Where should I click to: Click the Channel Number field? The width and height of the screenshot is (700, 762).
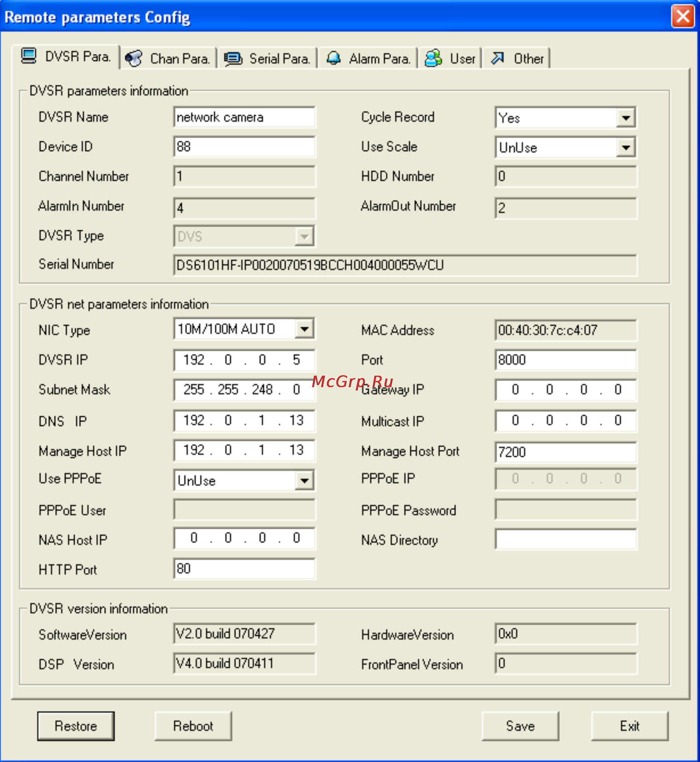point(244,177)
